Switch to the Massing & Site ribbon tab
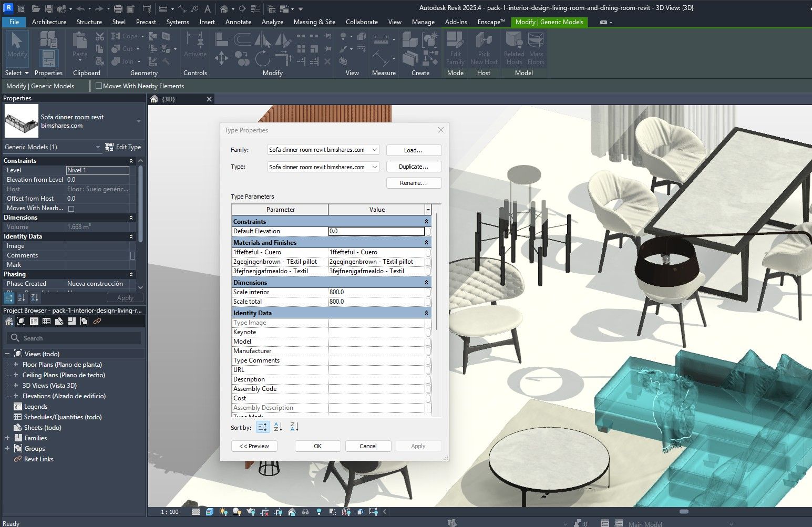812x527 pixels. pos(314,22)
